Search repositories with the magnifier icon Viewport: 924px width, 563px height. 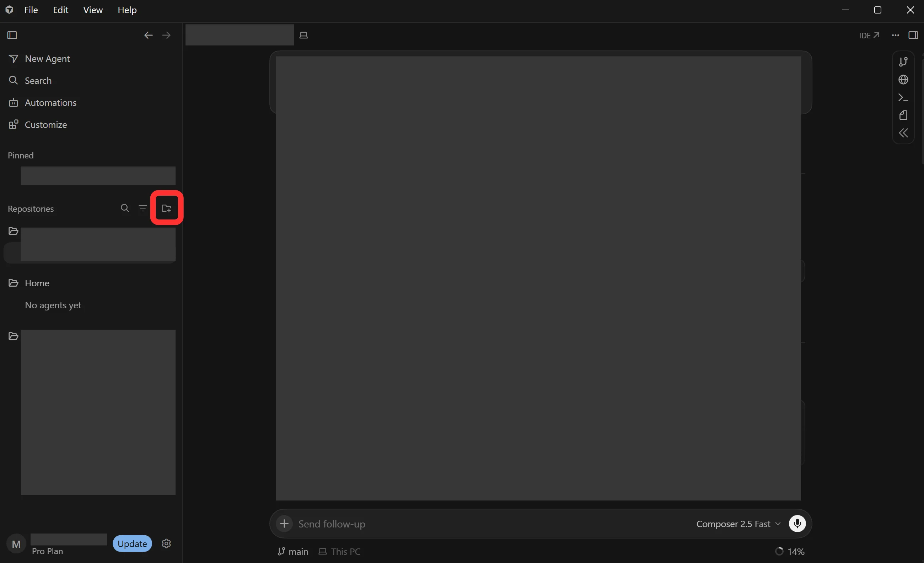tap(125, 208)
